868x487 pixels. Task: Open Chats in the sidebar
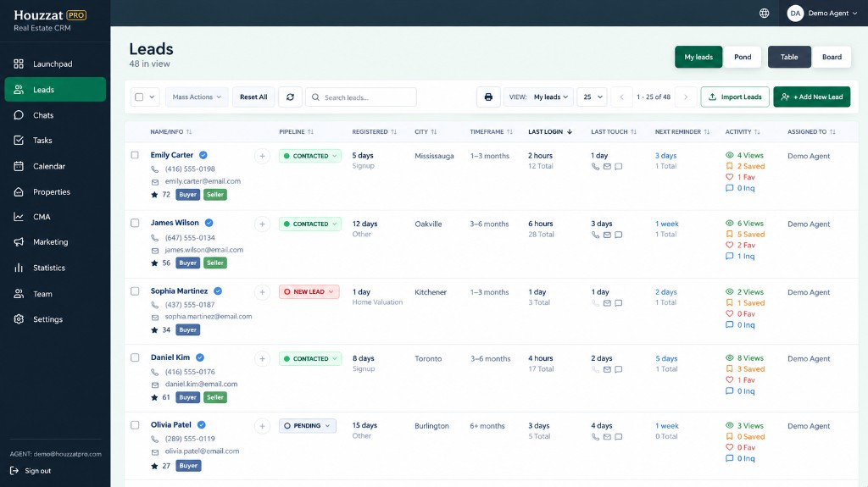click(55, 115)
